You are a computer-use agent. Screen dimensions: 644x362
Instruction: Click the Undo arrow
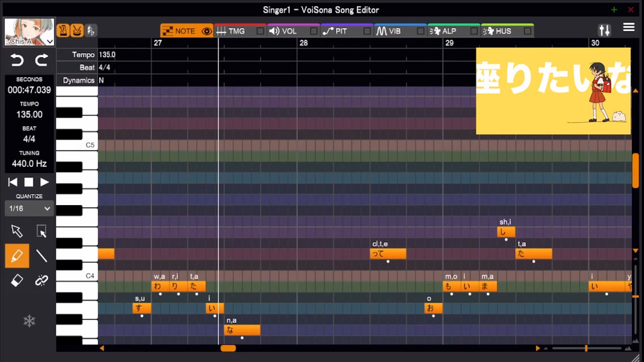[x=17, y=60]
